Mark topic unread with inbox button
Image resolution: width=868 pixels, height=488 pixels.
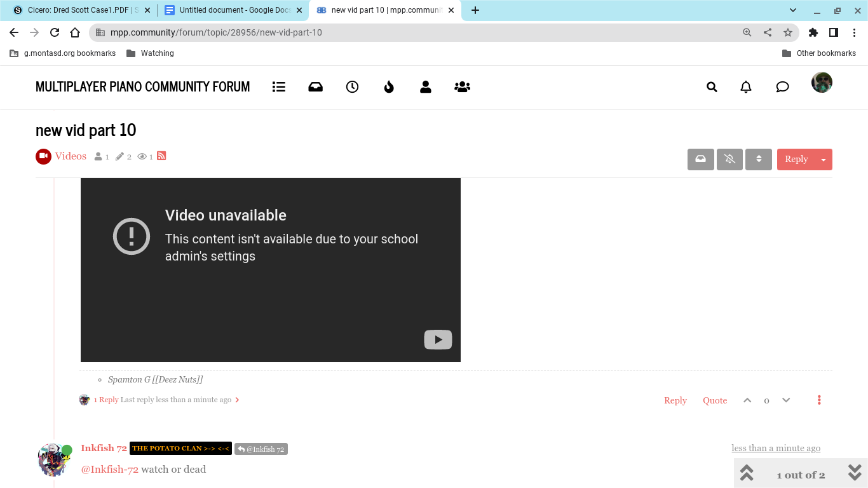[700, 159]
